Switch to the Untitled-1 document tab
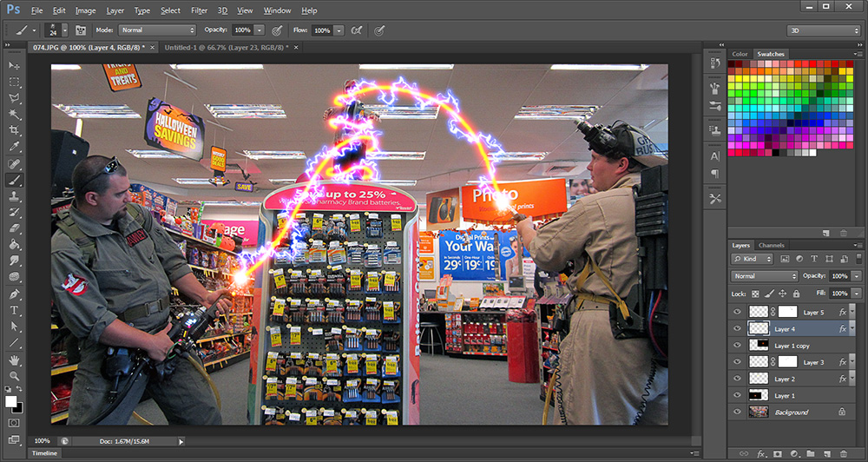868x462 pixels. click(x=227, y=48)
